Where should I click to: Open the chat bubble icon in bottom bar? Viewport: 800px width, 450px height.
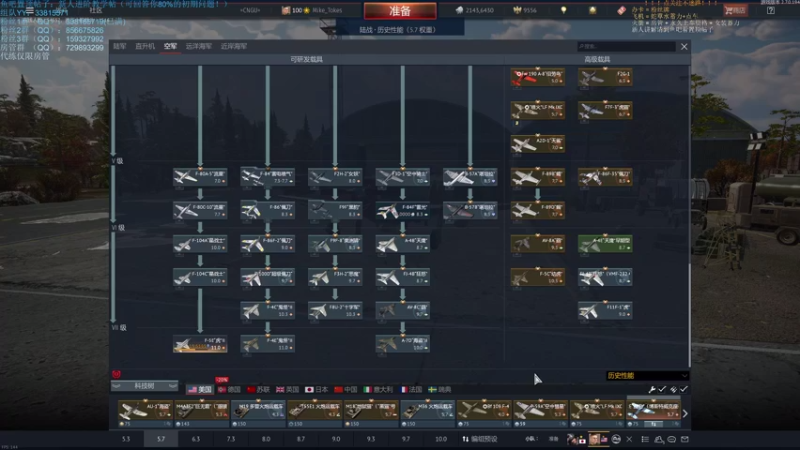(671, 439)
